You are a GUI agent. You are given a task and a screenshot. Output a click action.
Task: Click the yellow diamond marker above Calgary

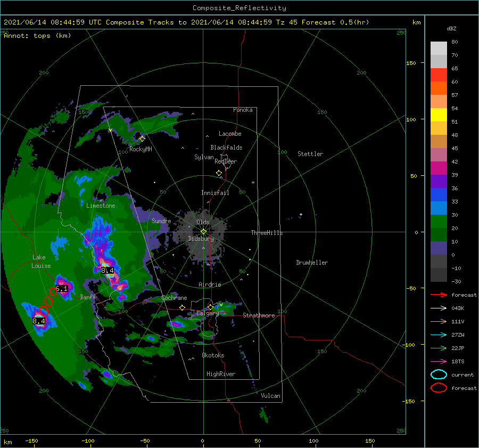click(210, 307)
